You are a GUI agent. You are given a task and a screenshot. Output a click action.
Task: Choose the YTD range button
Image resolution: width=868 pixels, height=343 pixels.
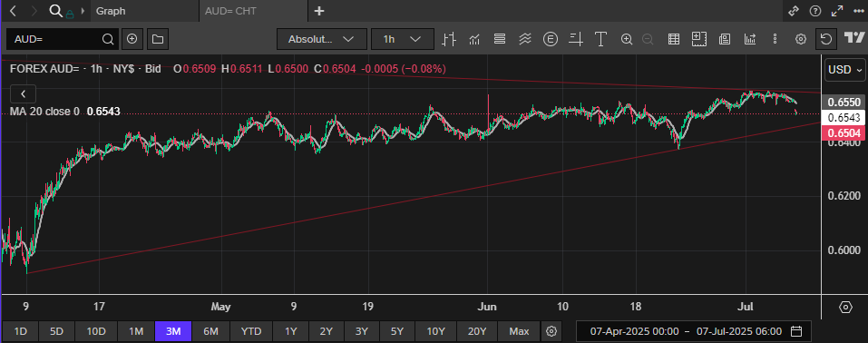tap(251, 331)
